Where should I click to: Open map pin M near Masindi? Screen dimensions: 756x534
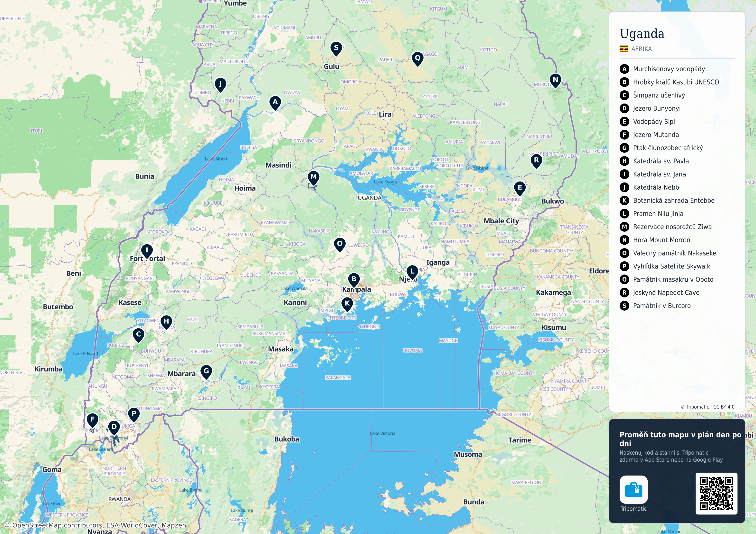tap(314, 178)
